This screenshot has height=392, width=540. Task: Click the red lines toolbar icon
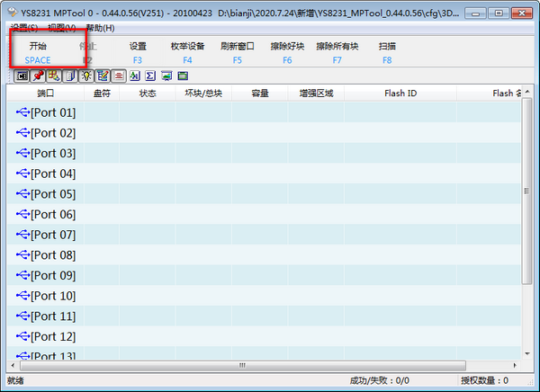pos(119,76)
